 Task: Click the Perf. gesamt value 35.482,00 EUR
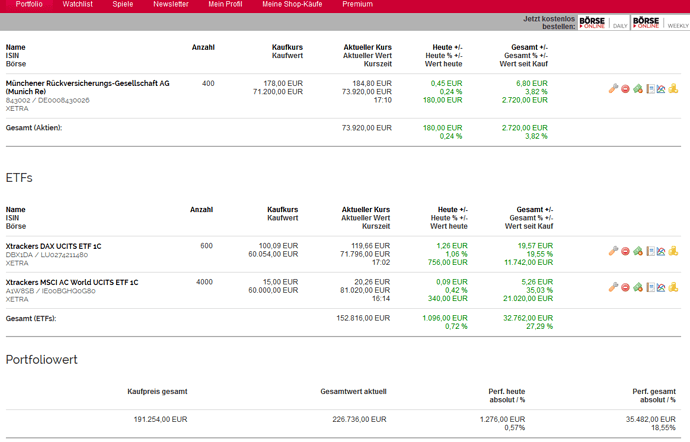tap(650, 419)
